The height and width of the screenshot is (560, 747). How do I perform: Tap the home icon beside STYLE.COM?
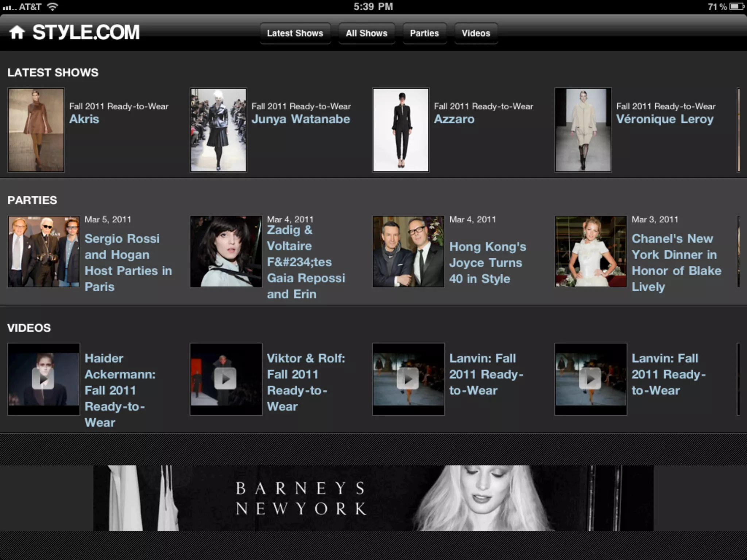(17, 32)
